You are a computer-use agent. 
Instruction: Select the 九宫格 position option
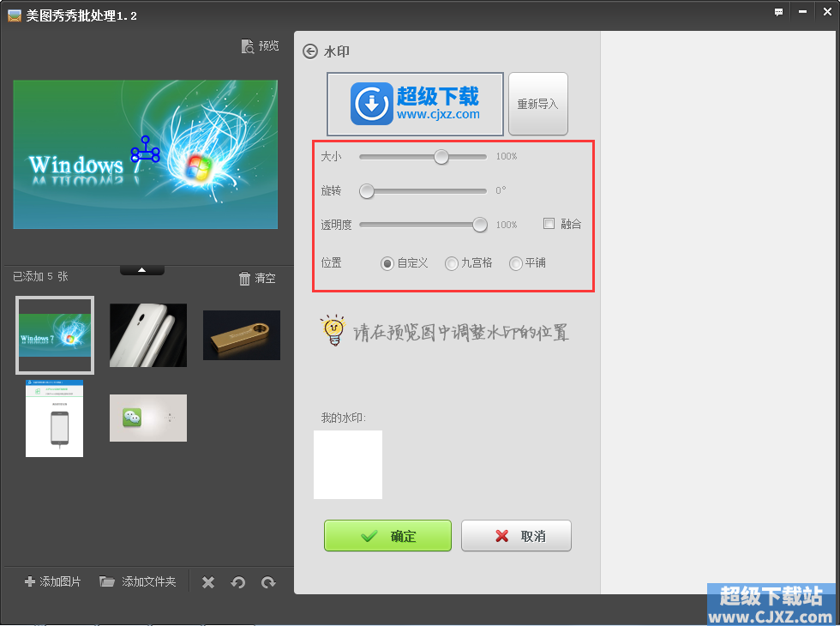(x=452, y=264)
